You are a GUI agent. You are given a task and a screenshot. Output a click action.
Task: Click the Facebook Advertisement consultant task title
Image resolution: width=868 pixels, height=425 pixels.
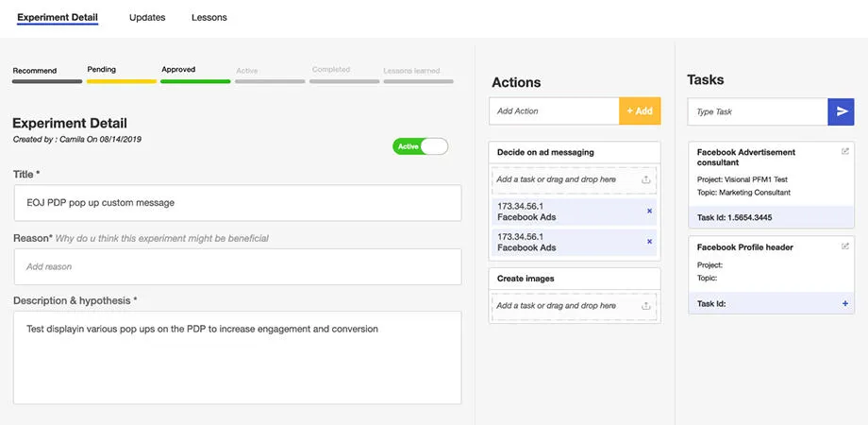[745, 158]
